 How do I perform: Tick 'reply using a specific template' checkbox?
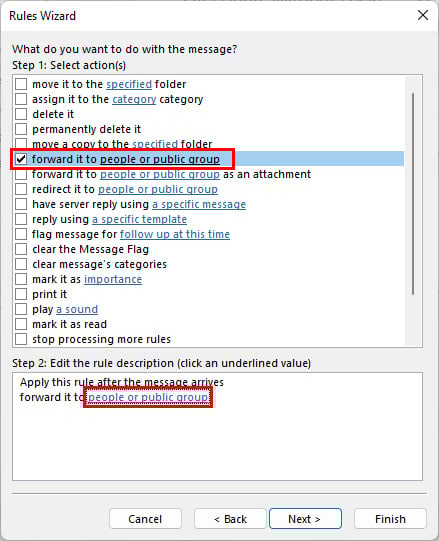(21, 219)
